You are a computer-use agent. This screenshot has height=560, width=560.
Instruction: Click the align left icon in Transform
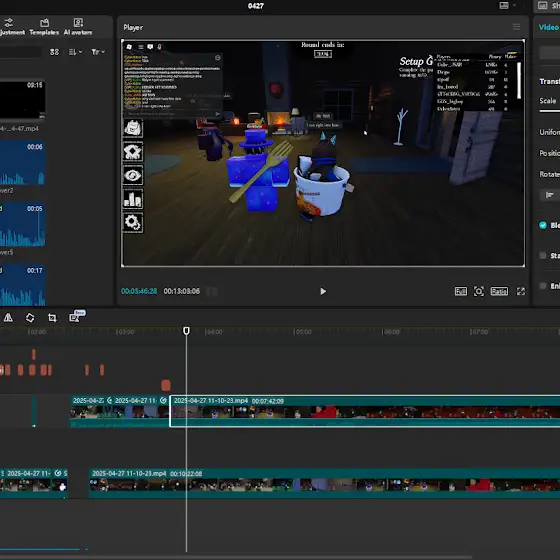(x=550, y=195)
